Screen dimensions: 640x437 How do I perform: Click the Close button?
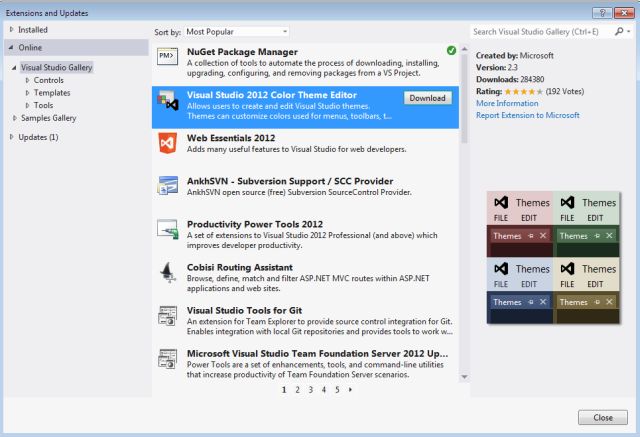coord(603,417)
